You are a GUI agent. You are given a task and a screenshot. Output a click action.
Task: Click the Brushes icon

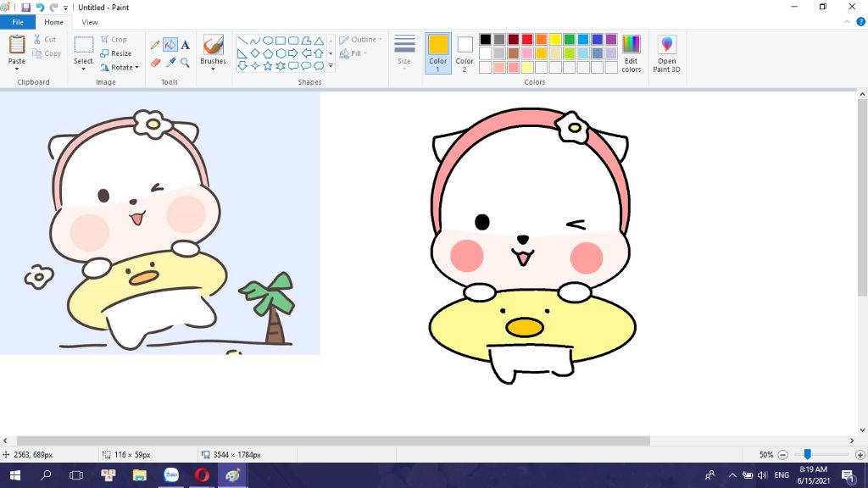213,45
